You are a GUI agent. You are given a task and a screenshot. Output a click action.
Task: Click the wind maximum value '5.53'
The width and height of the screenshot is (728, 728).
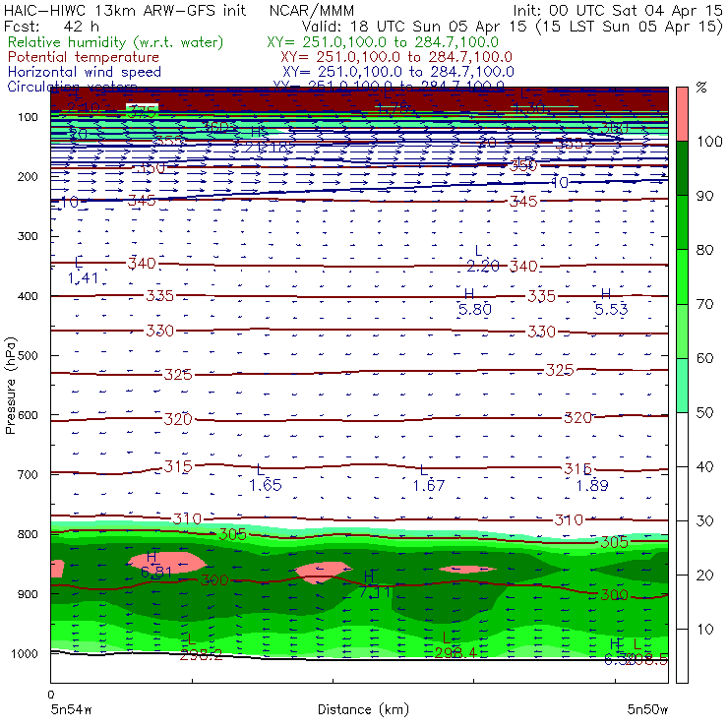[x=611, y=309]
